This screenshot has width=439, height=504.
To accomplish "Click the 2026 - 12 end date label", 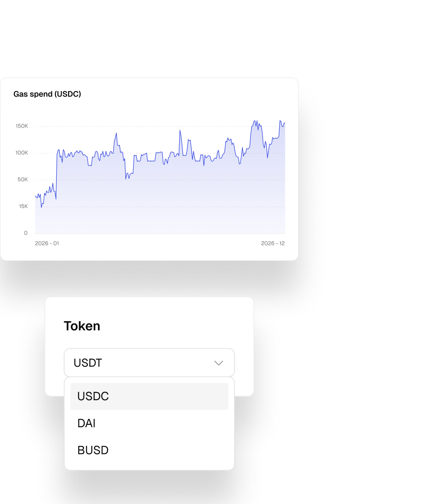I will [x=273, y=243].
